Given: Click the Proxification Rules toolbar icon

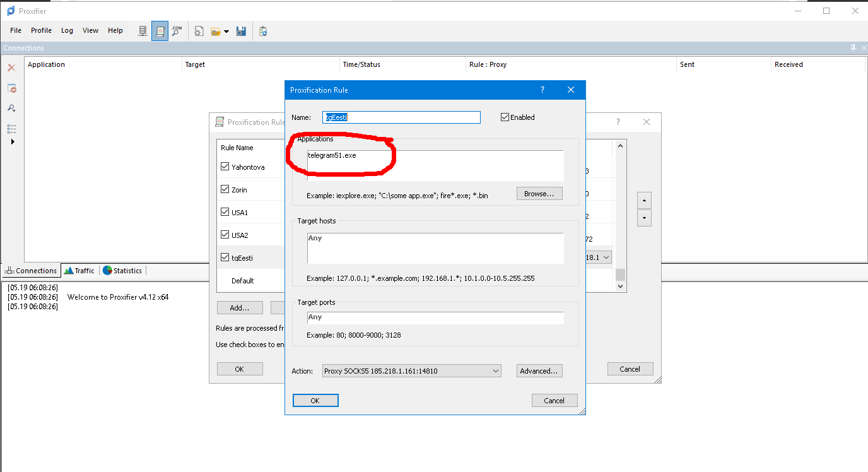Looking at the screenshot, I should coord(160,31).
